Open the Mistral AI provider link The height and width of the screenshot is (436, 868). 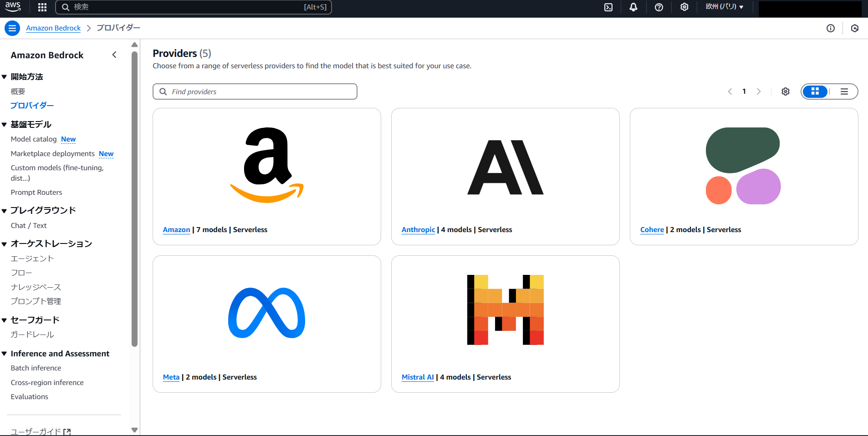[418, 377]
